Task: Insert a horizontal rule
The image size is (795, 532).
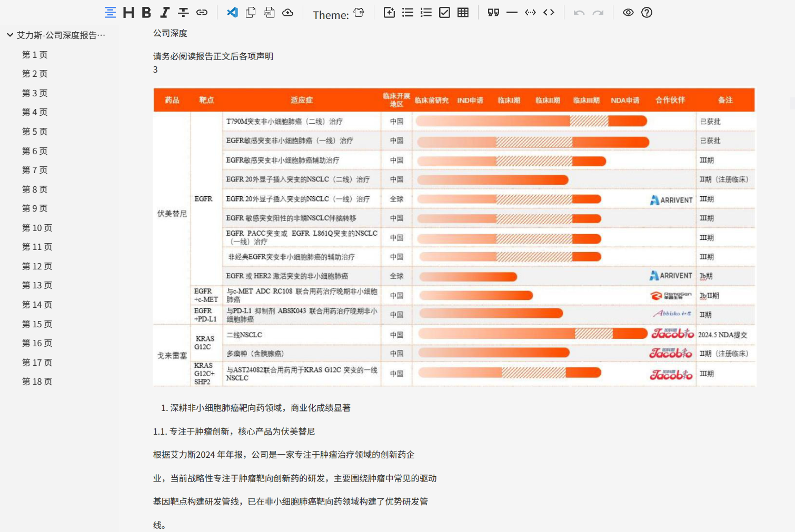Action: (x=512, y=12)
